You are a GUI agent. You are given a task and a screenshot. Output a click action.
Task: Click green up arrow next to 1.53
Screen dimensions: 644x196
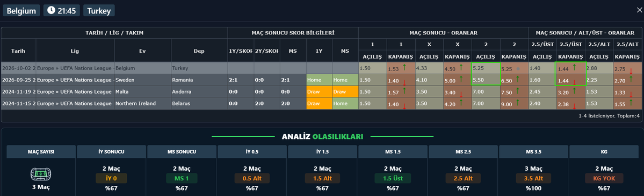point(404,66)
